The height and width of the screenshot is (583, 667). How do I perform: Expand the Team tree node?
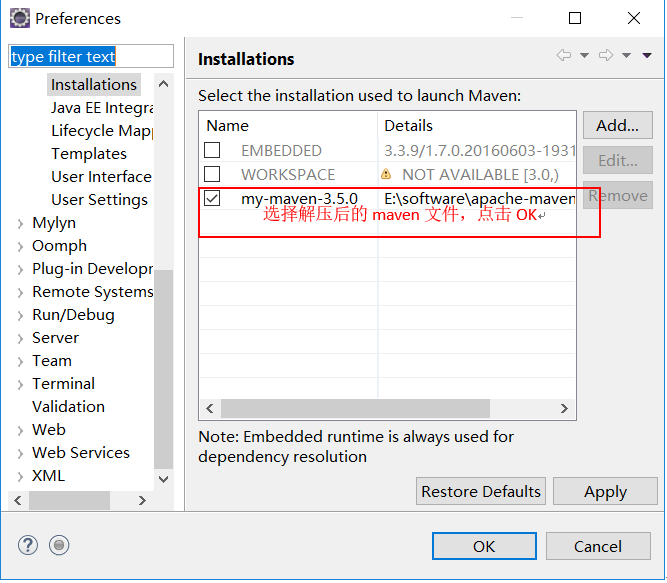[20, 361]
